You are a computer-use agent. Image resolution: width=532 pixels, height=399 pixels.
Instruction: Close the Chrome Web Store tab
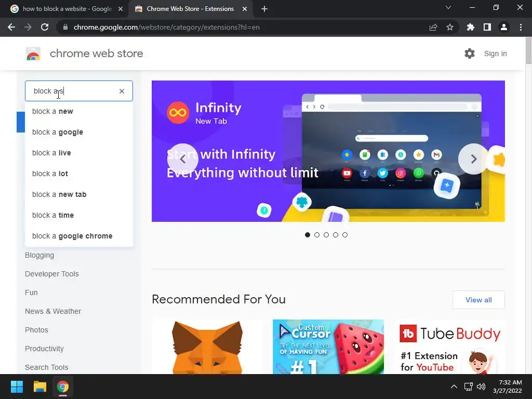(245, 9)
